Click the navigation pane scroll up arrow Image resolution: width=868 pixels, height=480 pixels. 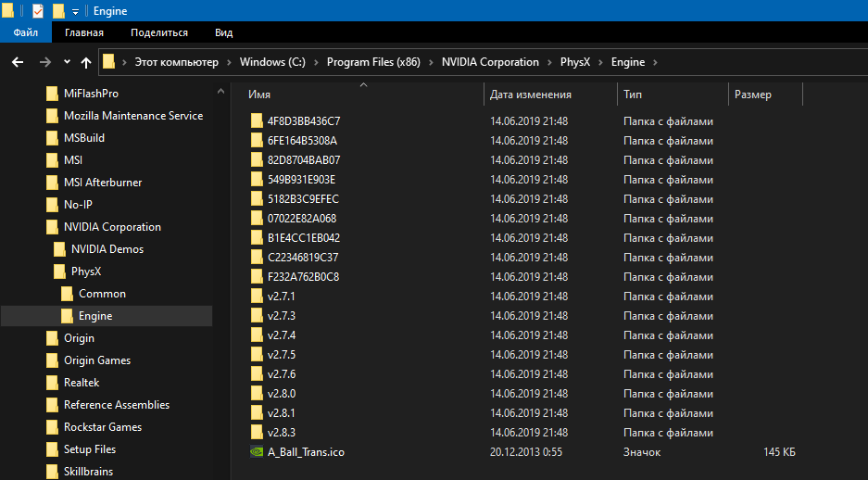220,92
